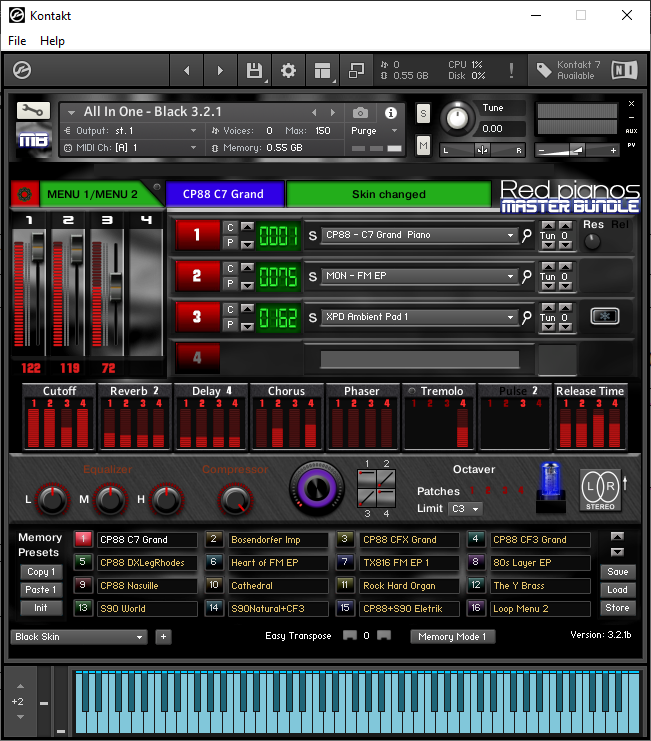Image resolution: width=651 pixels, height=741 pixels.
Task: Click the MB instrument logo icon
Action: 33,139
